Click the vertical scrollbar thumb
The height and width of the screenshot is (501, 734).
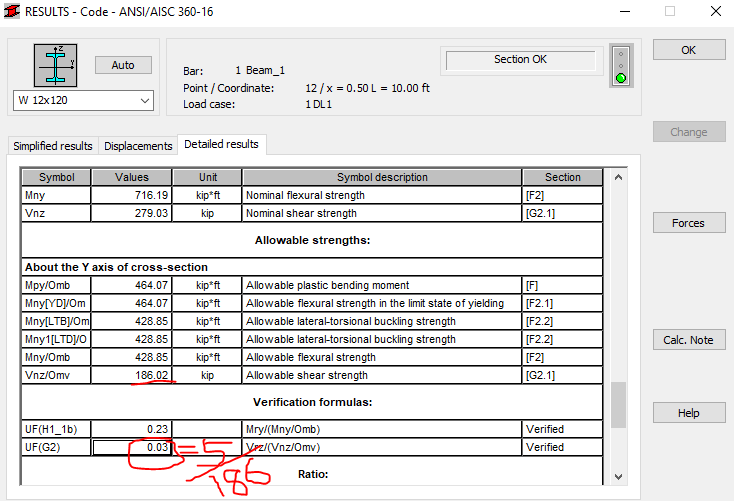click(x=618, y=405)
